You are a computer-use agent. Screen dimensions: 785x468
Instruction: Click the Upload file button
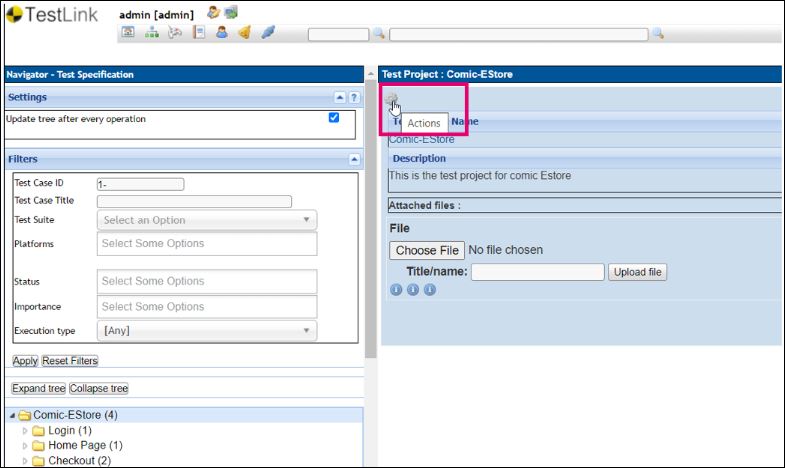coord(637,272)
